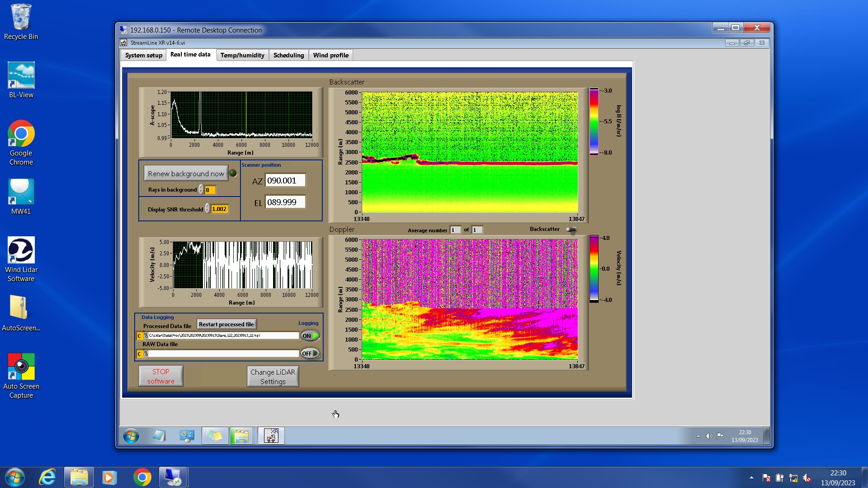Open Chrome from local taskbar

point(142,478)
